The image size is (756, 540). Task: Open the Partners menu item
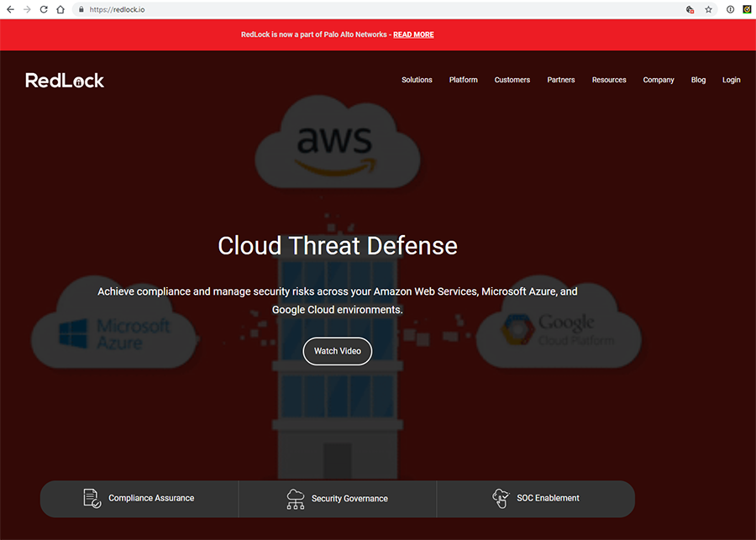(561, 80)
